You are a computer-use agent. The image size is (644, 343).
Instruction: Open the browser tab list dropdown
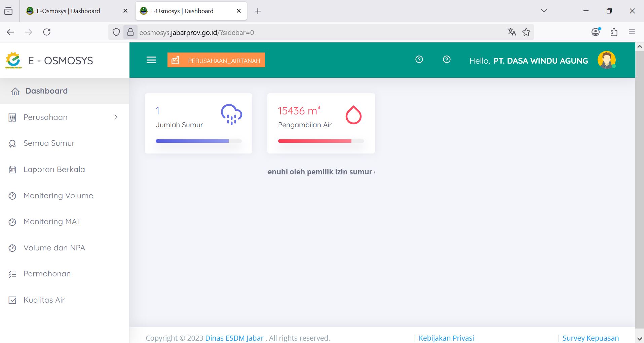(544, 11)
